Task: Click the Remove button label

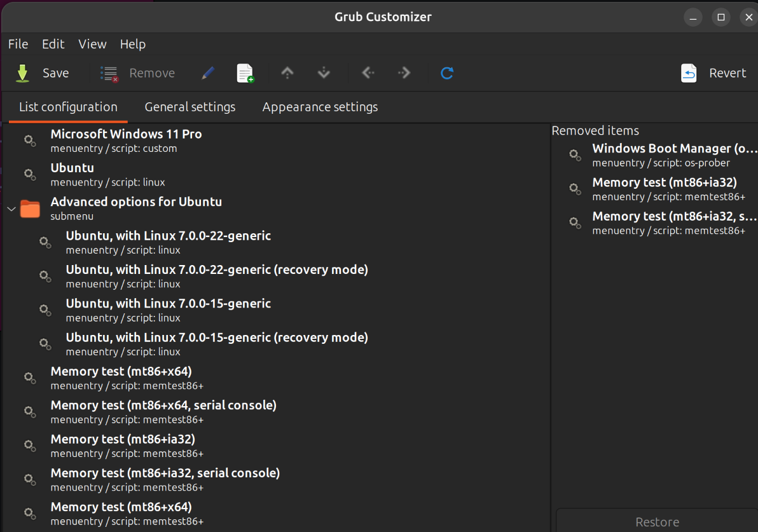Action: (x=152, y=73)
